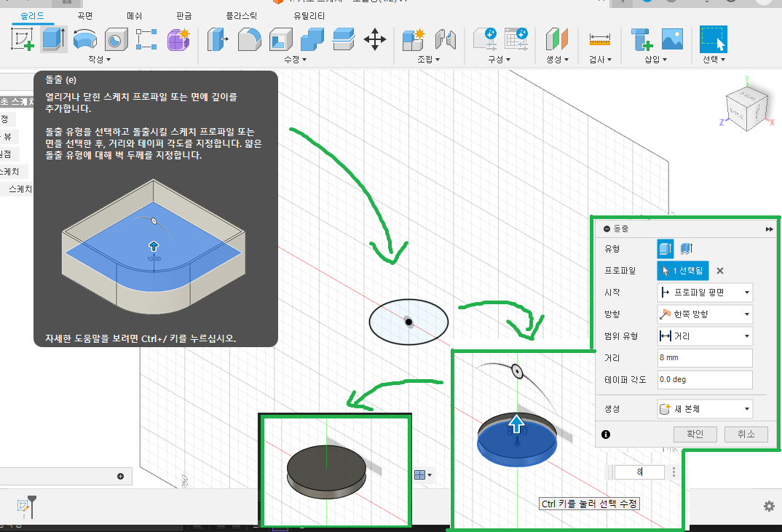Expand the 생성 '새 본체' dropdown
The height and width of the screenshot is (532, 782).
tap(705, 409)
